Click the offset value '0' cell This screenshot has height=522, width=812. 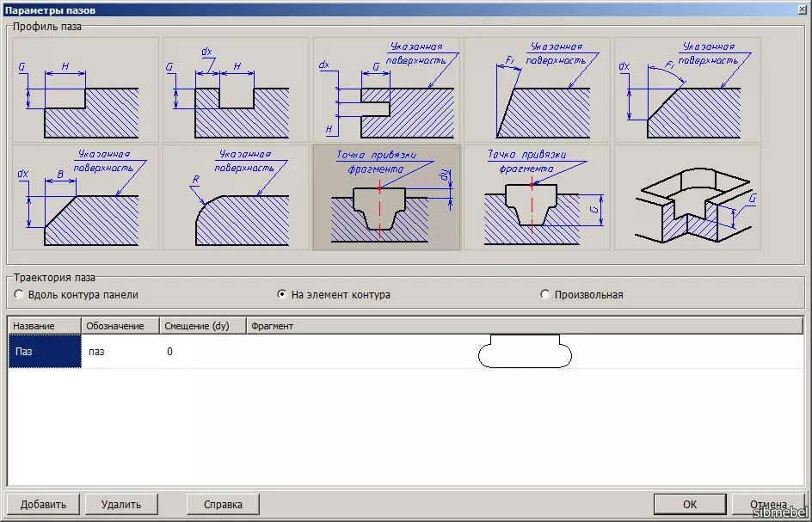pyautogui.click(x=202, y=351)
